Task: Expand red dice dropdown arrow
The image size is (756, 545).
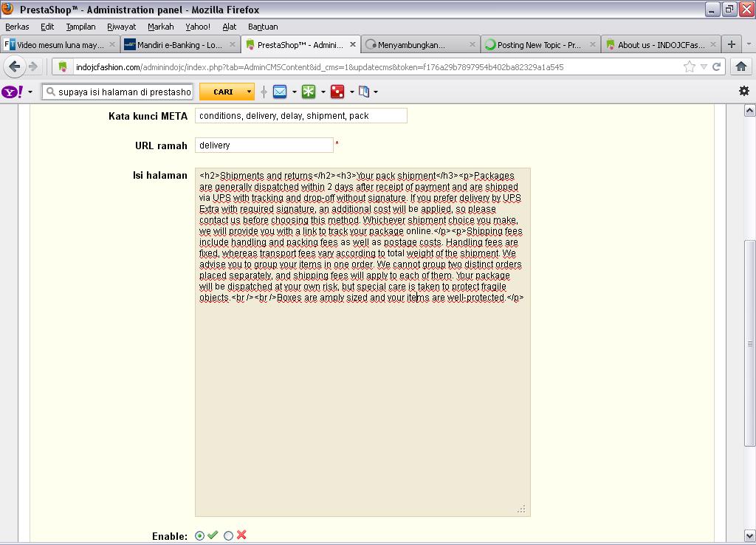Action: pyautogui.click(x=352, y=92)
